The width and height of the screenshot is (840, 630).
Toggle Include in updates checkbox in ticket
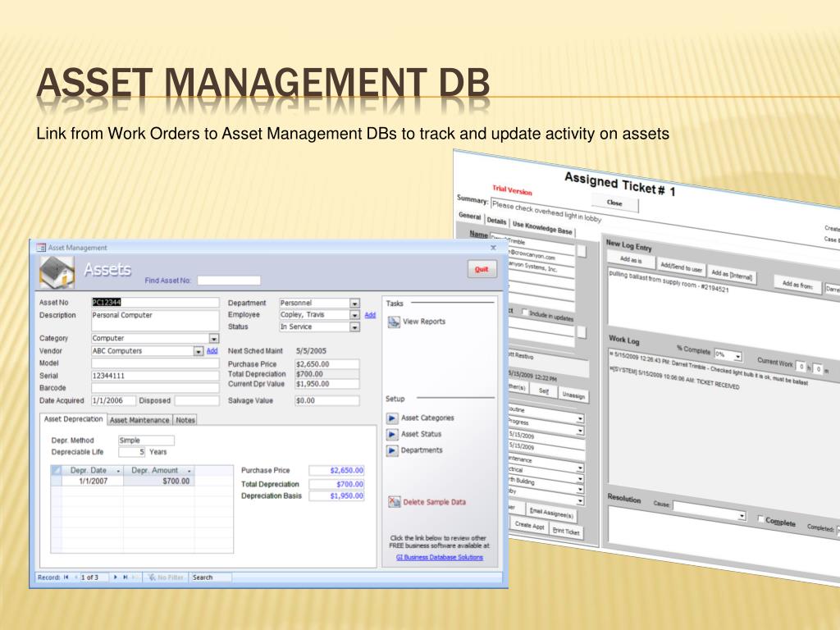coord(524,313)
